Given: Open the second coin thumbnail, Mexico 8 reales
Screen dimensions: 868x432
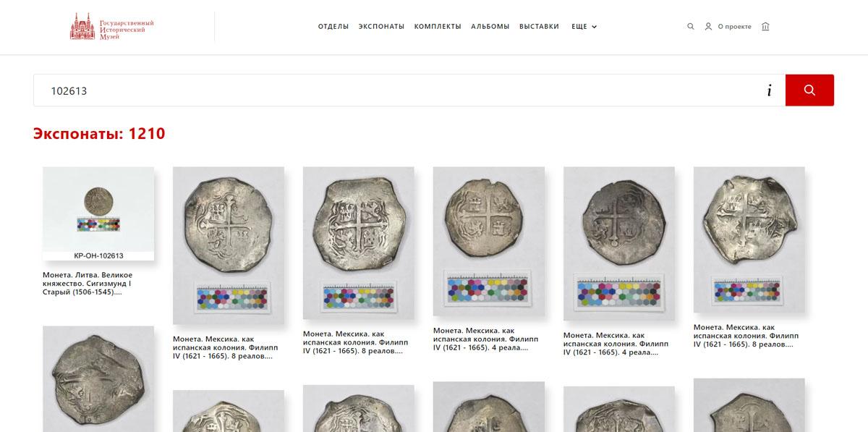Looking at the screenshot, I should pos(229,246).
